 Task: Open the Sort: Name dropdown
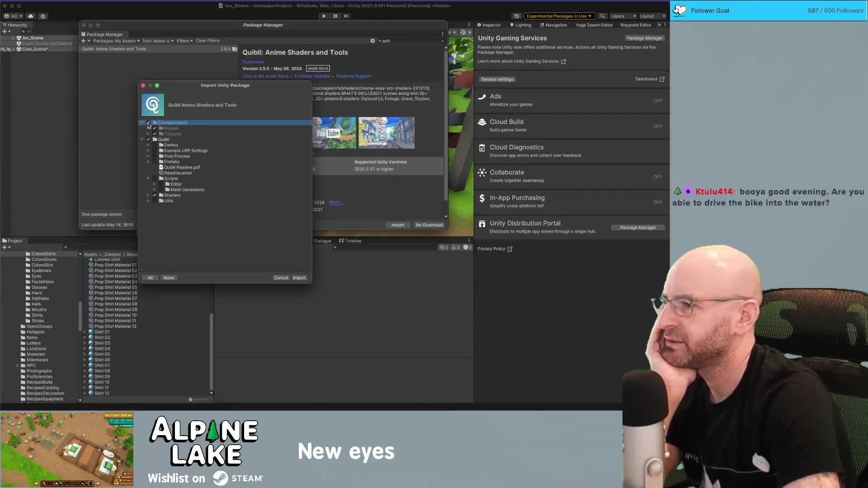[158, 41]
